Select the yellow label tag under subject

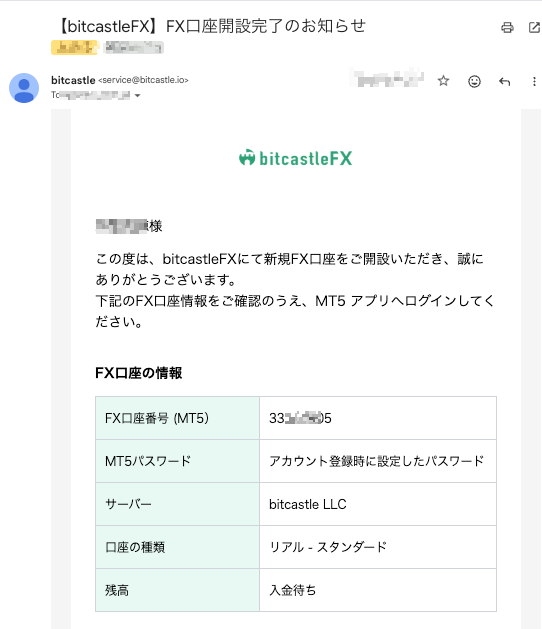pyautogui.click(x=74, y=47)
